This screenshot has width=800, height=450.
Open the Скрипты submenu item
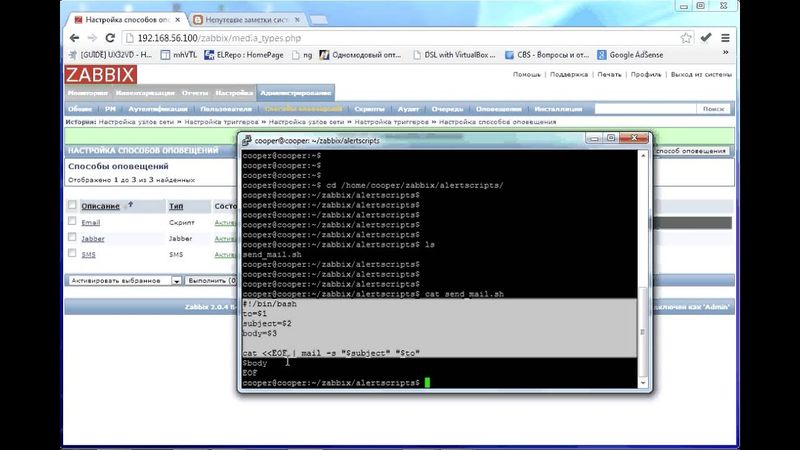coord(369,109)
